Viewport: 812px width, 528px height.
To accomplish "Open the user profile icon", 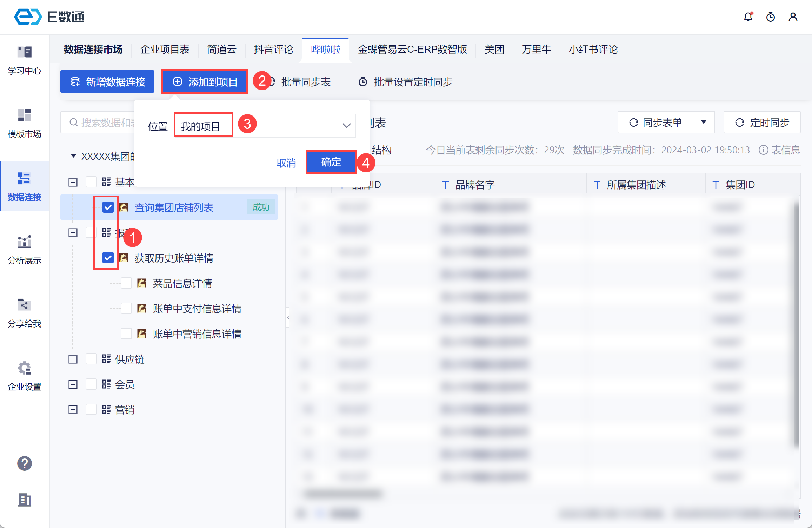I will (x=793, y=16).
